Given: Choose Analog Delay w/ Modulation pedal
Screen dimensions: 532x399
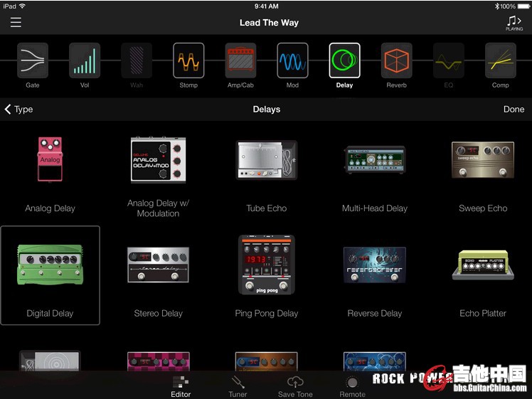Looking at the screenshot, I should coord(158,159).
